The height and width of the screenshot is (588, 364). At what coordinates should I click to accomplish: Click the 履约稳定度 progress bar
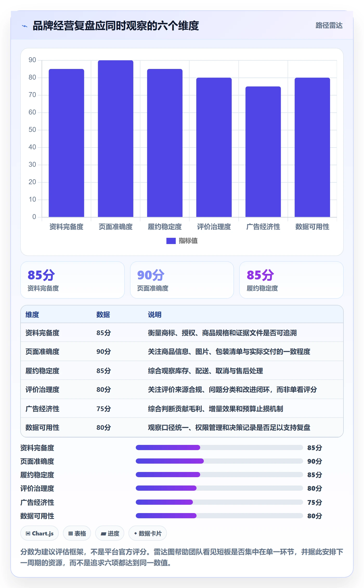(219, 475)
